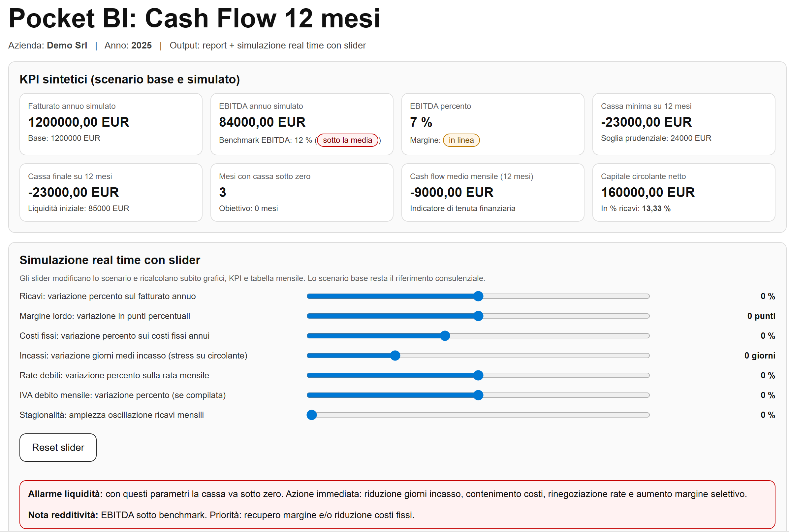Click the 'sotto la media' red badge
This screenshot has width=789, height=532.
click(x=347, y=140)
